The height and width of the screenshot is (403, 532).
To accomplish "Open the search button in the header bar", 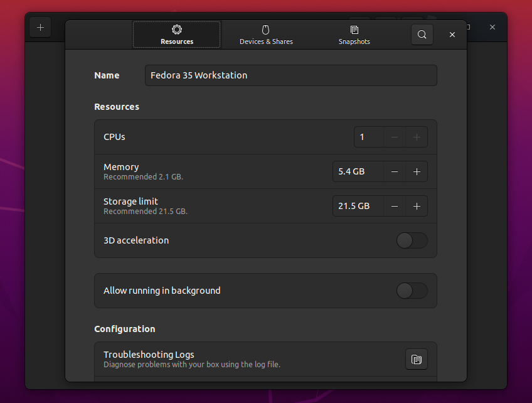I will coord(422,35).
